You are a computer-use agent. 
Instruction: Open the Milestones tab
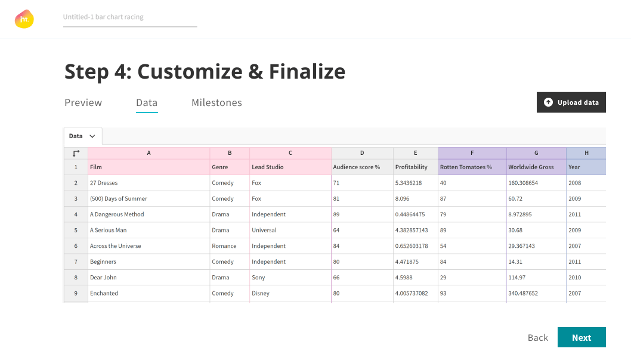(216, 103)
